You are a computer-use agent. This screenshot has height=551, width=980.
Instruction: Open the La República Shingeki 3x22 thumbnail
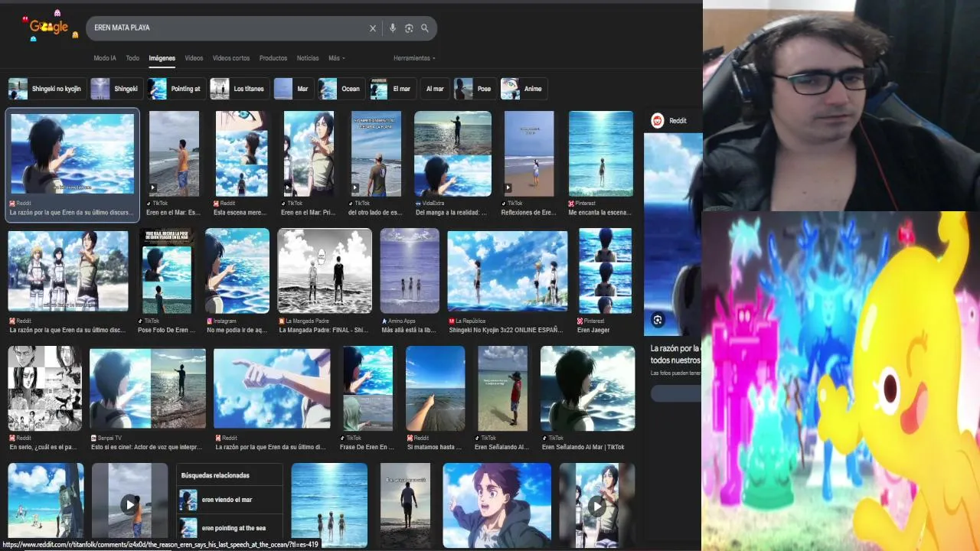(508, 270)
